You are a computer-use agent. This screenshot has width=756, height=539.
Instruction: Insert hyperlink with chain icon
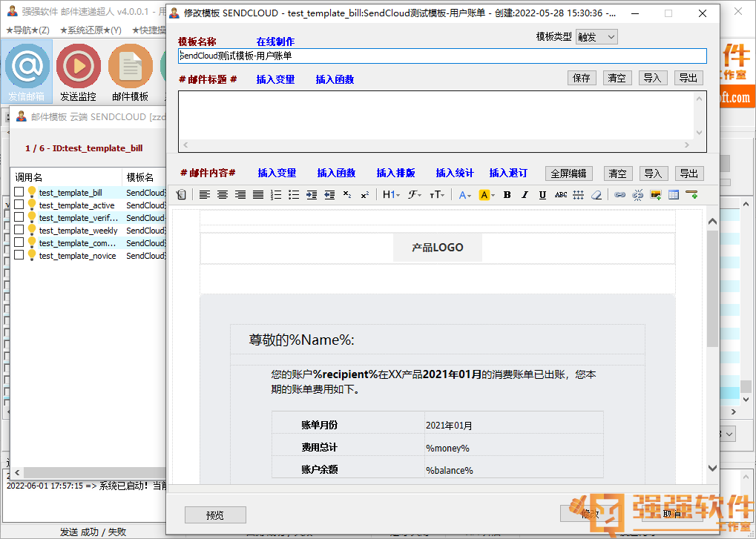point(619,194)
